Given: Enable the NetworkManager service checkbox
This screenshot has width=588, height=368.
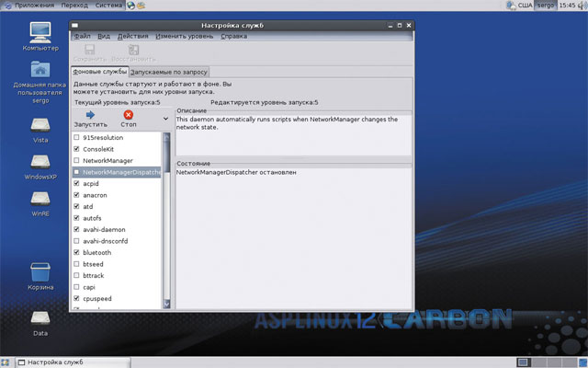Looking at the screenshot, I should click(76, 160).
